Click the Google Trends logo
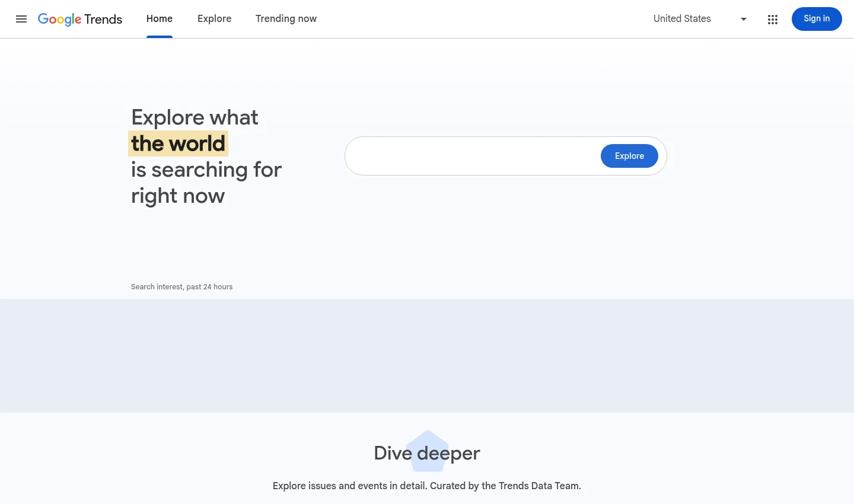The width and height of the screenshot is (854, 504). 80,19
